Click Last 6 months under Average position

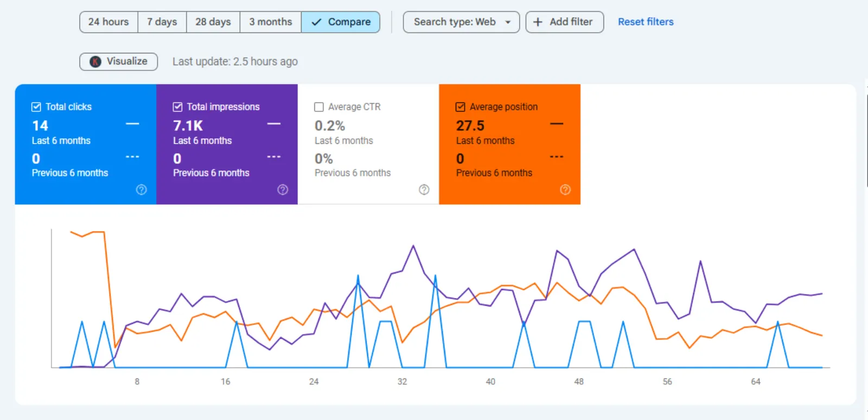[485, 141]
